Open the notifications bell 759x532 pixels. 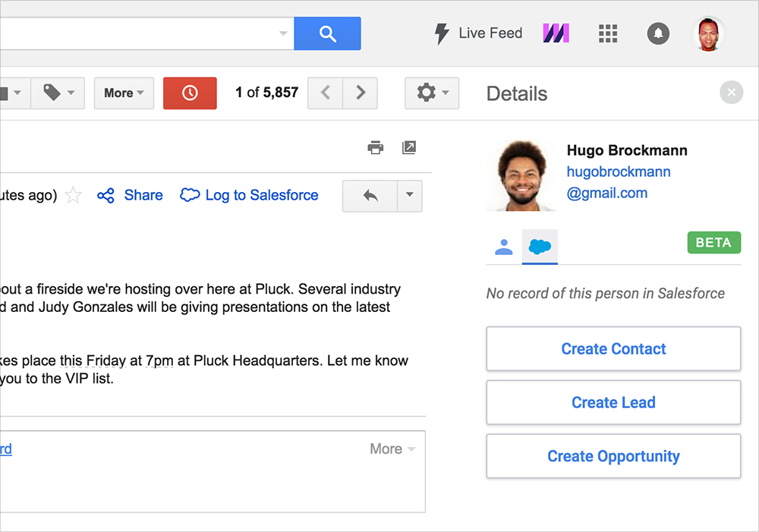click(658, 33)
